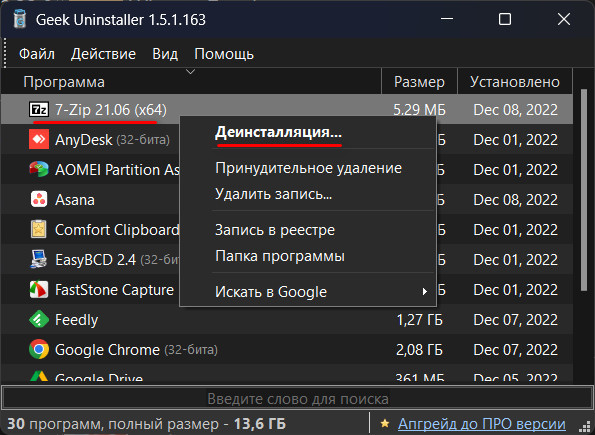Screen dimensions: 595x435
Task: Click the 7-Zip Dec 08, 2022 date
Action: 515,110
